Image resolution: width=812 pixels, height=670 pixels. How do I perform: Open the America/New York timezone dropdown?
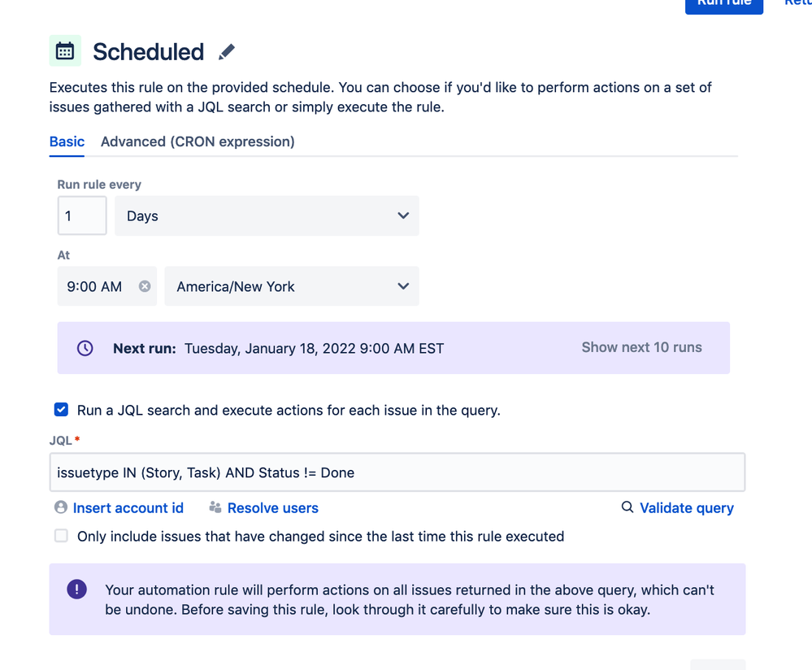point(291,286)
